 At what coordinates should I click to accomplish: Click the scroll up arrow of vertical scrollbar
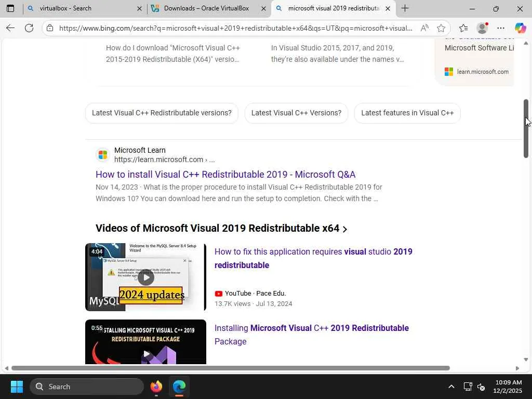pyautogui.click(x=526, y=43)
